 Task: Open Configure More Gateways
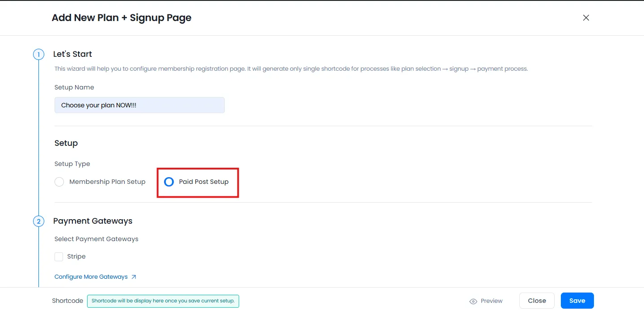(x=92, y=277)
